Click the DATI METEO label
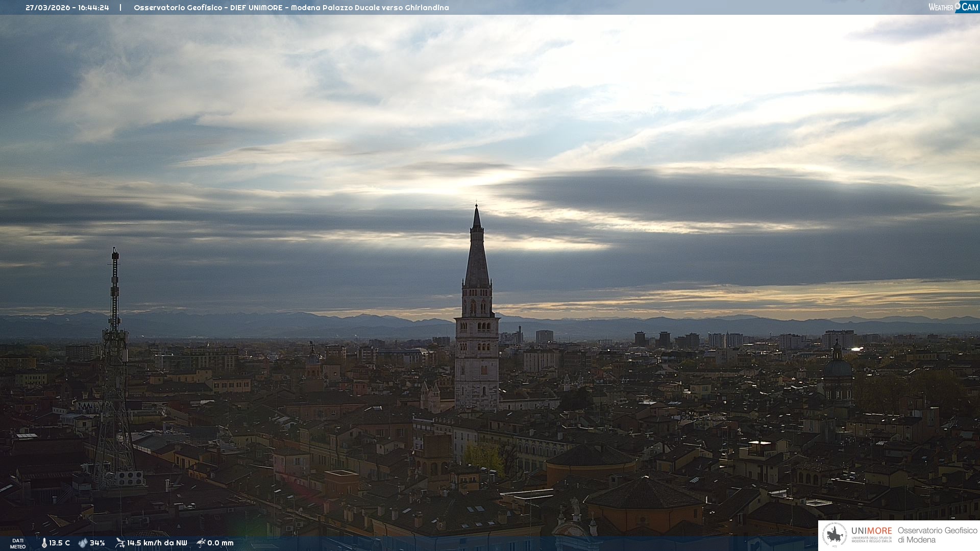The width and height of the screenshot is (980, 551). click(x=18, y=543)
